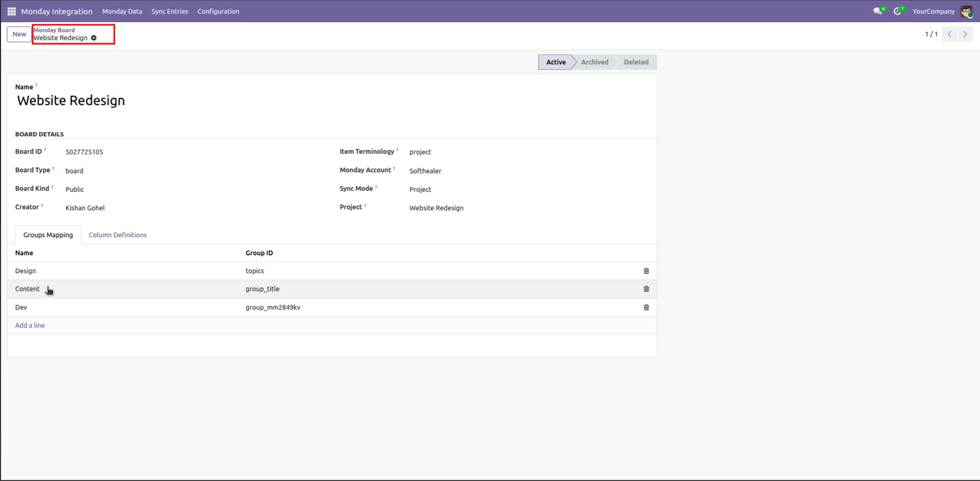Open the conversations messages icon

[878, 11]
